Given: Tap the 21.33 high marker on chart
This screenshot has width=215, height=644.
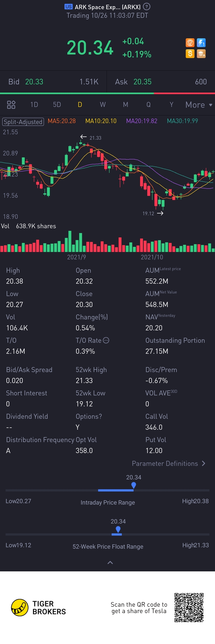Looking at the screenshot, I should pos(91,137).
